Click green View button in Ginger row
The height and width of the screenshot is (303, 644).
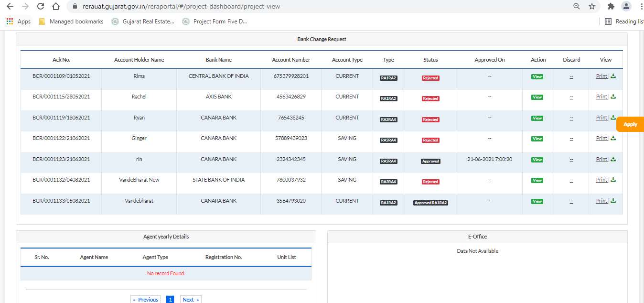[537, 139]
